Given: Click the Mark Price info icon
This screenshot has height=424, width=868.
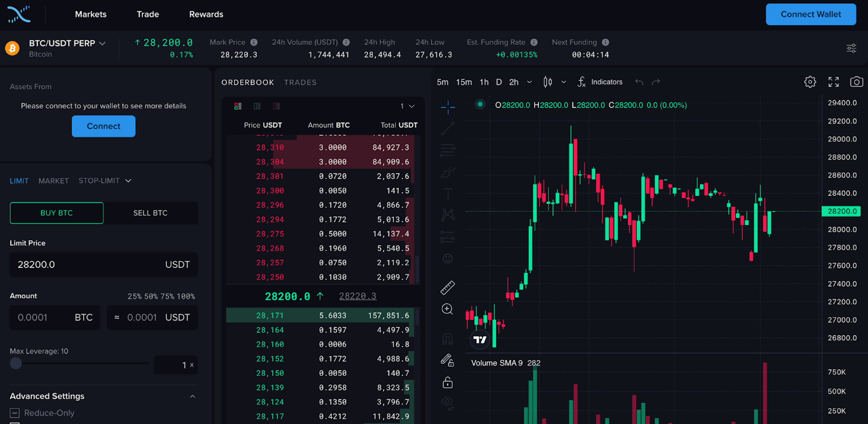Looking at the screenshot, I should tap(254, 42).
